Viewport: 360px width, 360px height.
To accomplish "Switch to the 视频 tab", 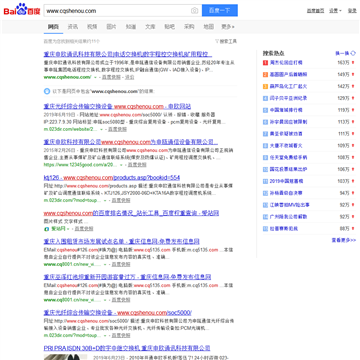I will point(92,27).
